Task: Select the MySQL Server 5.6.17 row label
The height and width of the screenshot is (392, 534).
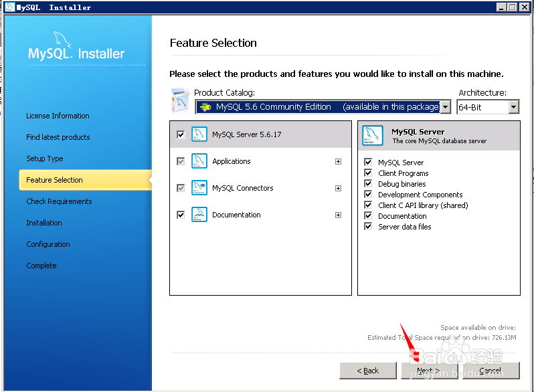Action: coord(246,134)
